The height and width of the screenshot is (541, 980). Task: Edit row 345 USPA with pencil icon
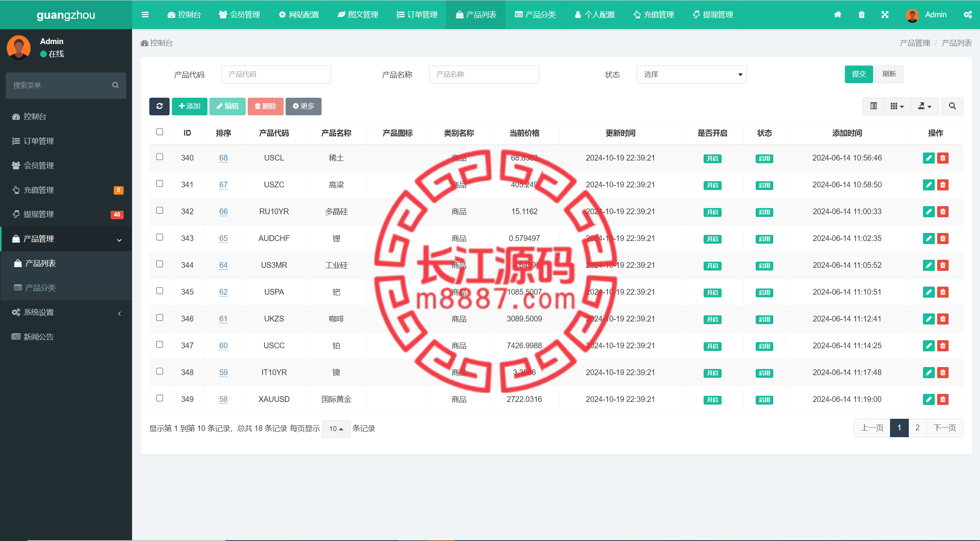(x=929, y=292)
